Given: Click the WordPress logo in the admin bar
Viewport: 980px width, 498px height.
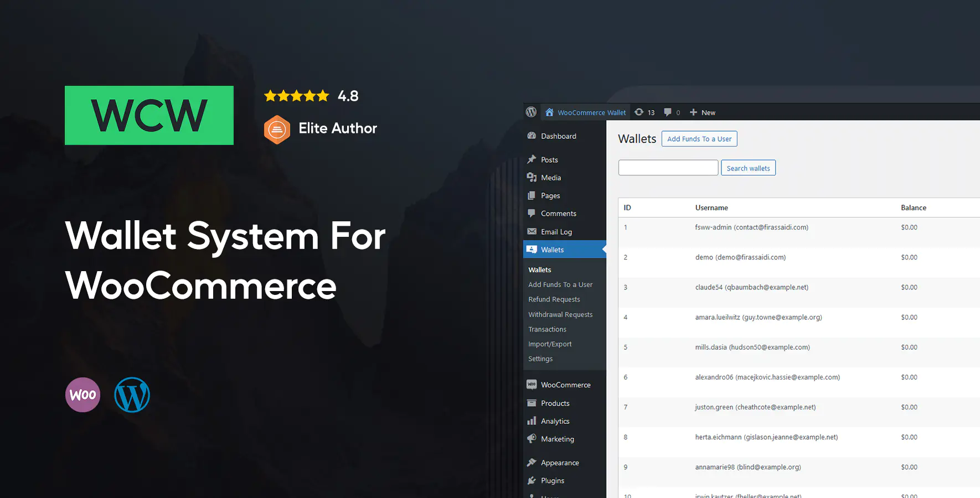Looking at the screenshot, I should point(531,112).
